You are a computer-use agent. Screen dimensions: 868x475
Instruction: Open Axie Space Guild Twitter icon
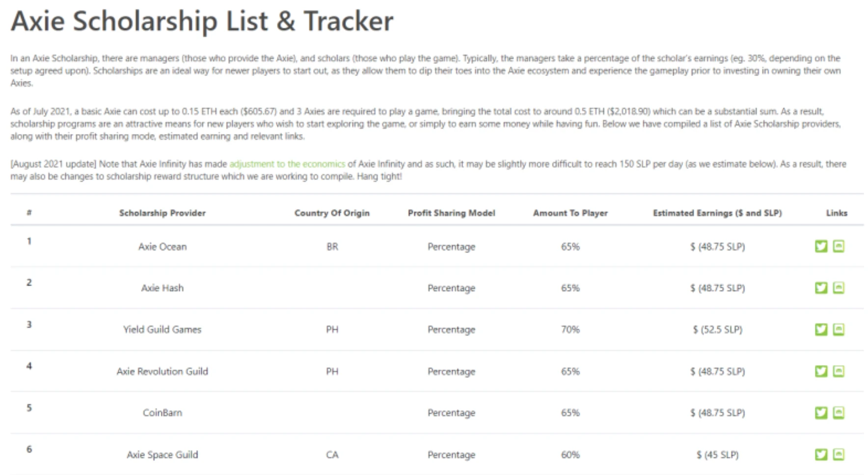coord(821,454)
